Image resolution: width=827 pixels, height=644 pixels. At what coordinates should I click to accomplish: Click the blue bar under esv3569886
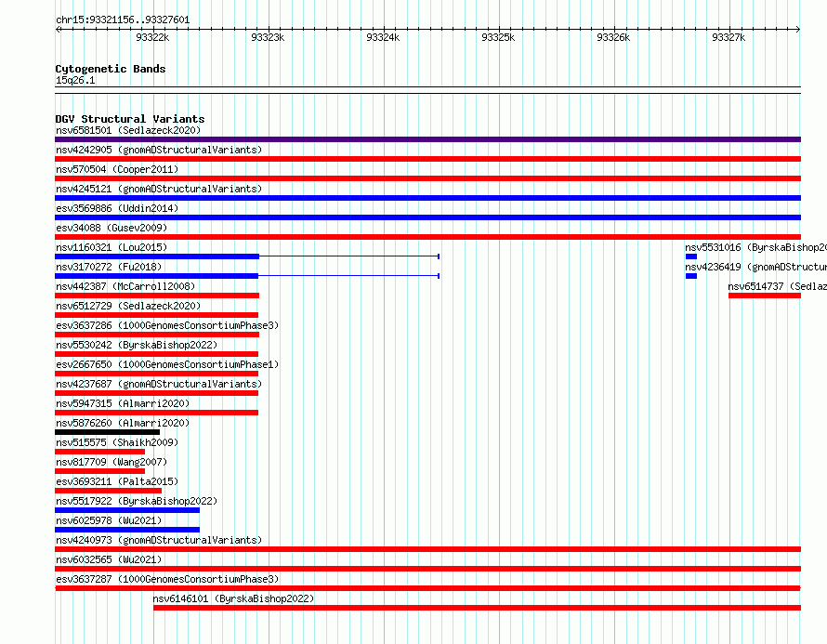427,217
